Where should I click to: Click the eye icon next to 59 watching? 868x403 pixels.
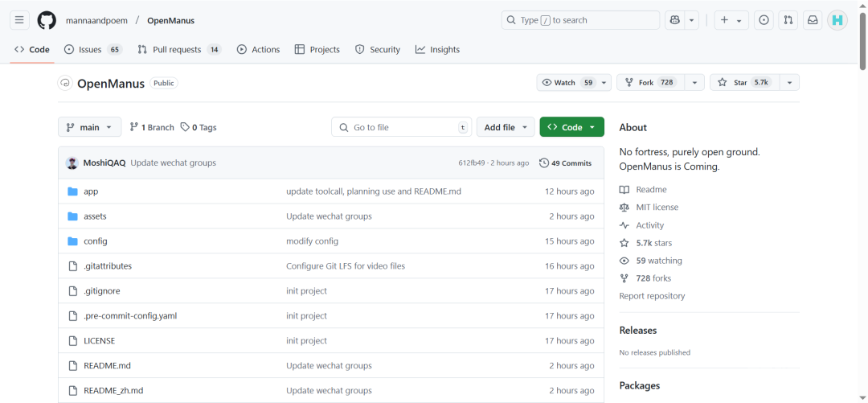coord(624,261)
